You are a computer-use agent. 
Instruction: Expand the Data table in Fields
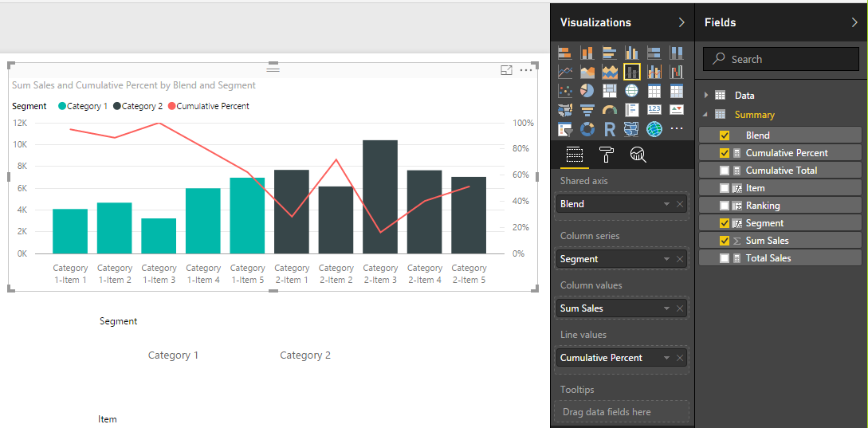706,95
